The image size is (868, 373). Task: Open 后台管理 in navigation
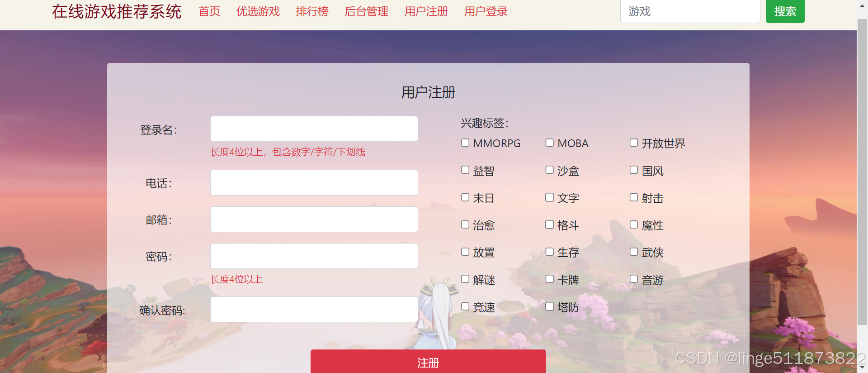pos(367,11)
